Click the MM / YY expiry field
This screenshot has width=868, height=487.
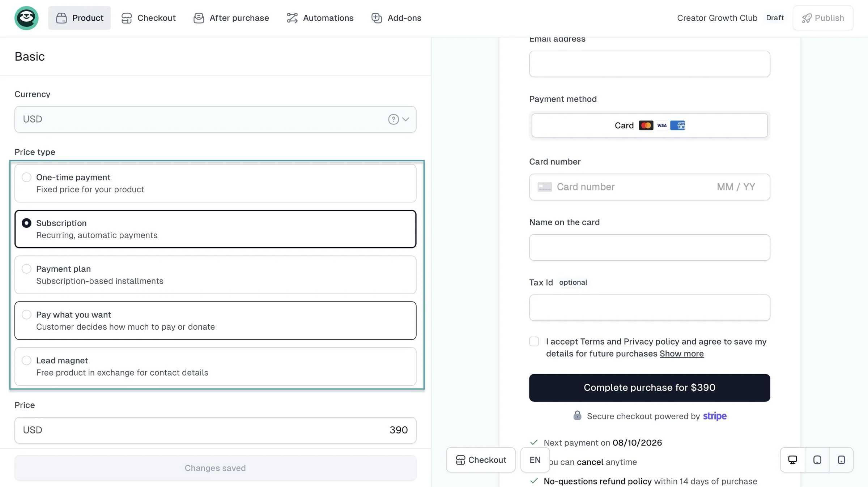(x=736, y=187)
